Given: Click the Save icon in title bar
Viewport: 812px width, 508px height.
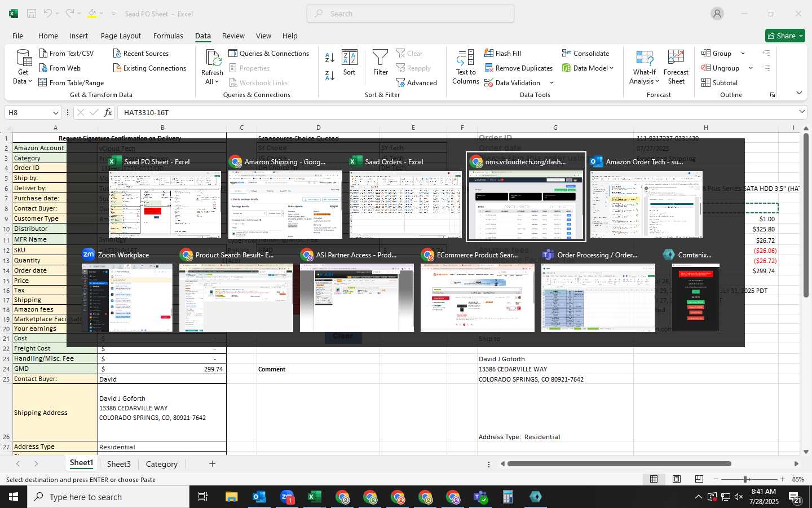Looking at the screenshot, I should pyautogui.click(x=32, y=14).
